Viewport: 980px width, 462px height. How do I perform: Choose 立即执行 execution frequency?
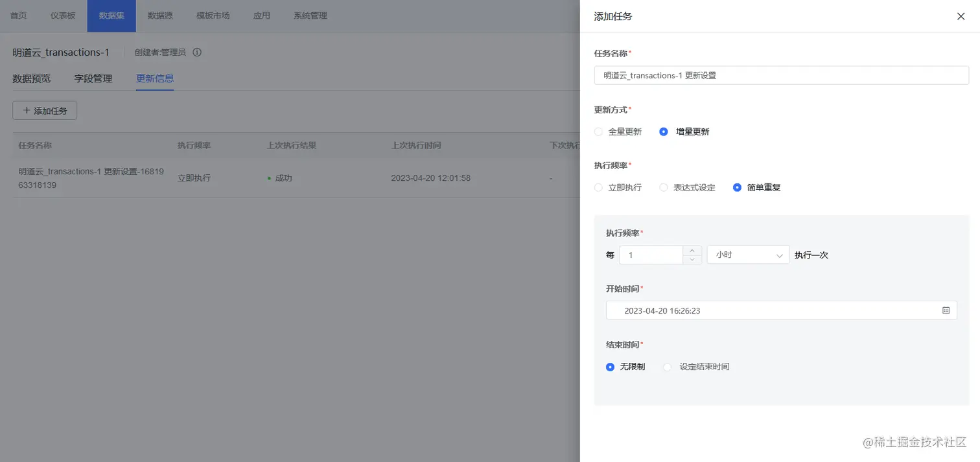(618, 187)
